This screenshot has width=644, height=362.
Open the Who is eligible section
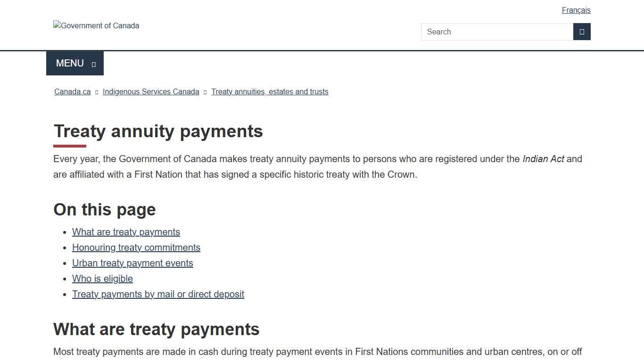coord(102,278)
